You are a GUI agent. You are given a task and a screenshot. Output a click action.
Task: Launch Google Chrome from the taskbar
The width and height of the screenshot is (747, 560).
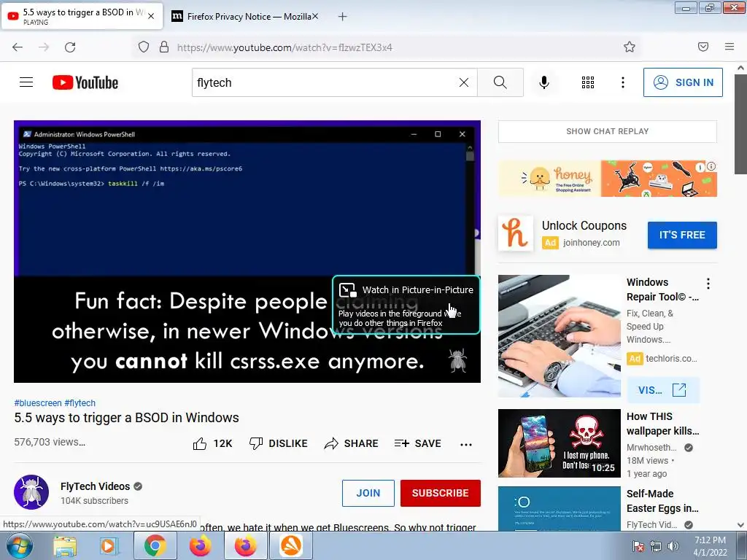point(155,545)
